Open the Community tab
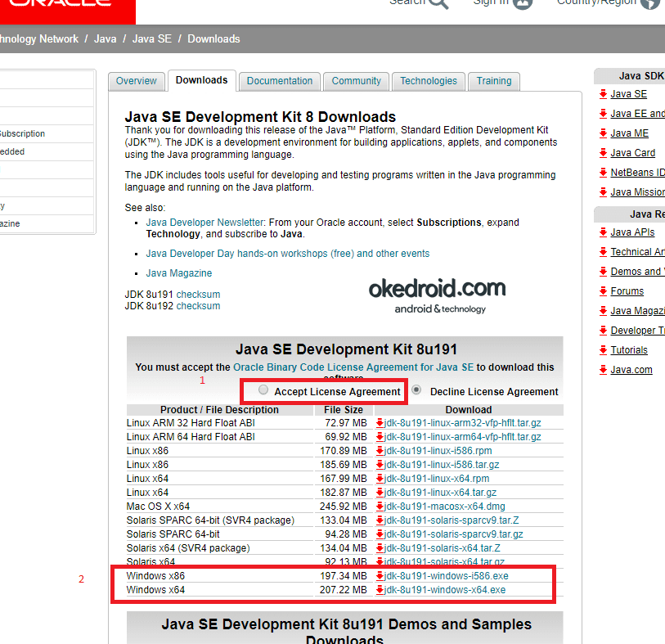 click(x=355, y=81)
